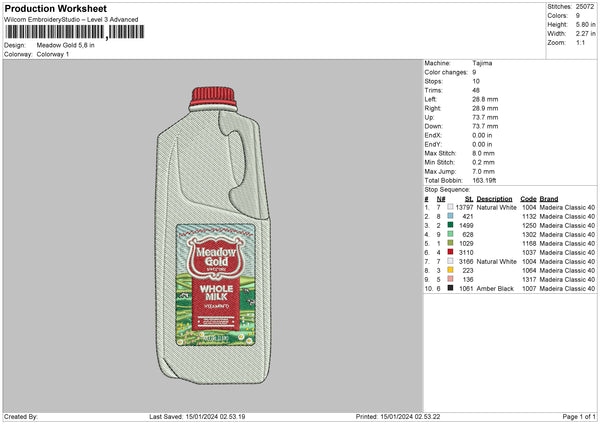600x424 pixels.
Task: Click the width value 2.27 in
Action: 585,34
